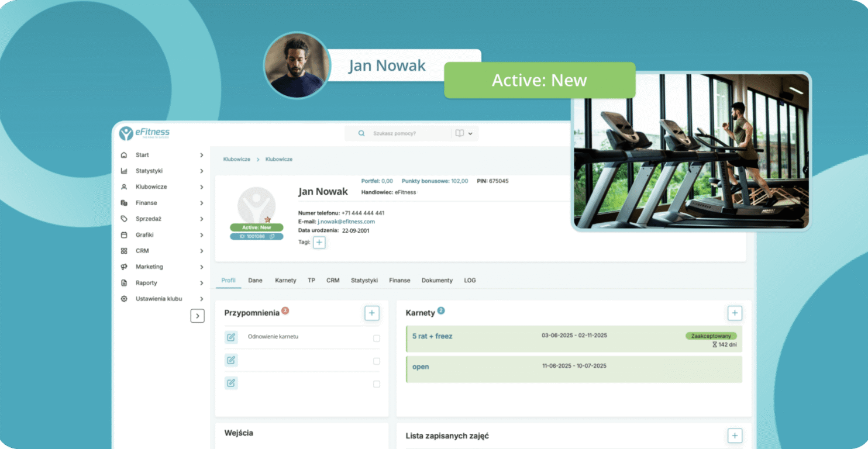Click the Ustawienia klubu gear icon
This screenshot has width=868, height=449.
click(123, 299)
